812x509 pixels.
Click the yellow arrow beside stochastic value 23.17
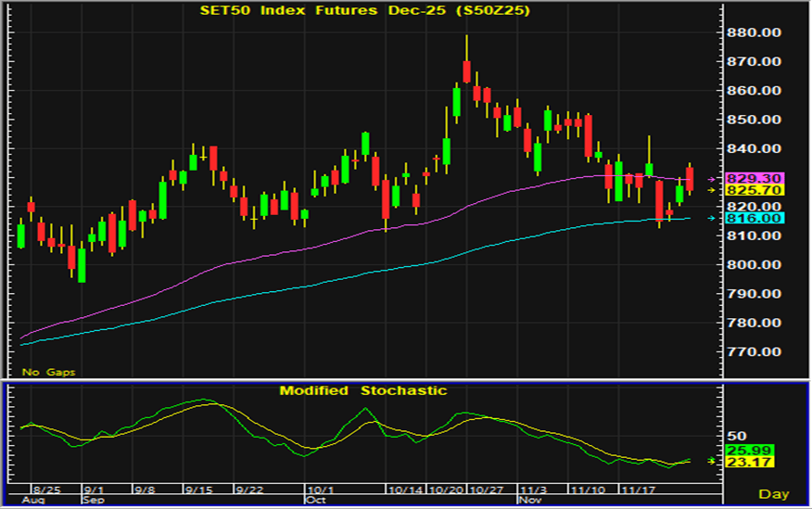[x=712, y=460]
